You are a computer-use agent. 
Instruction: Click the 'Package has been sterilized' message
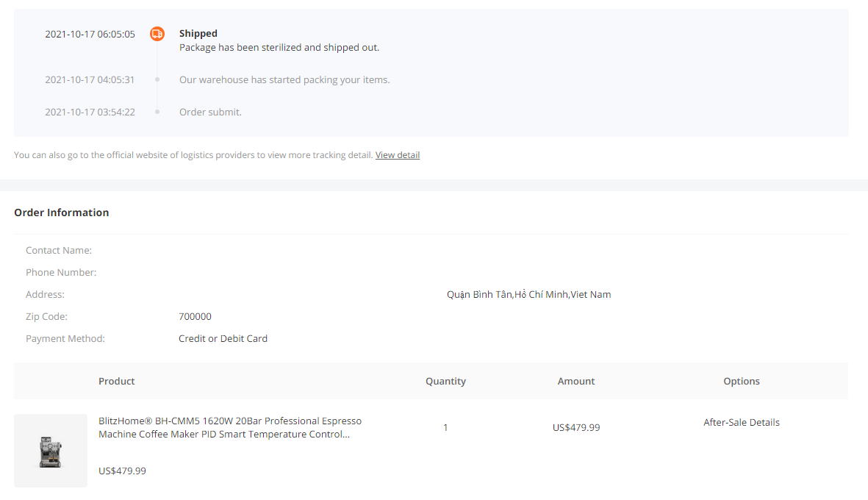[279, 48]
